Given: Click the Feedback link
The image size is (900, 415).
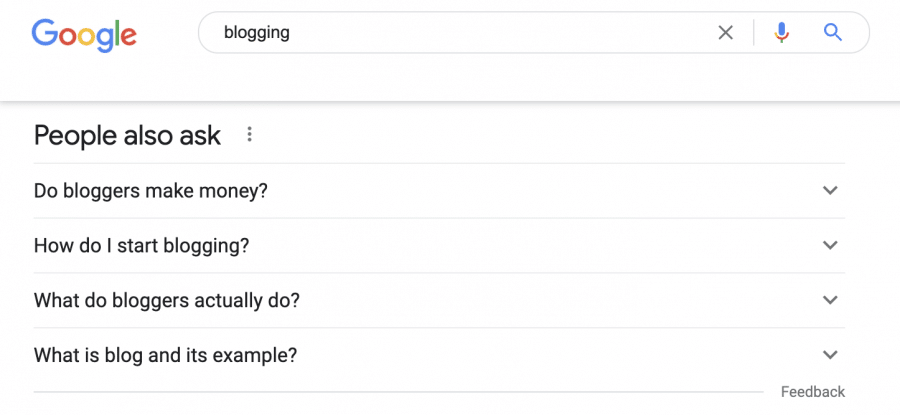Looking at the screenshot, I should pos(813,392).
